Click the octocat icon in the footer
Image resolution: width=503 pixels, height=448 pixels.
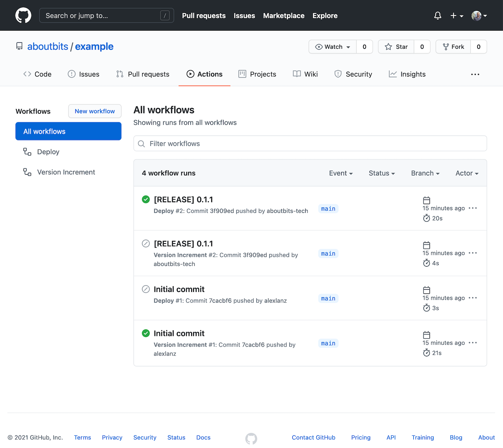point(251,439)
